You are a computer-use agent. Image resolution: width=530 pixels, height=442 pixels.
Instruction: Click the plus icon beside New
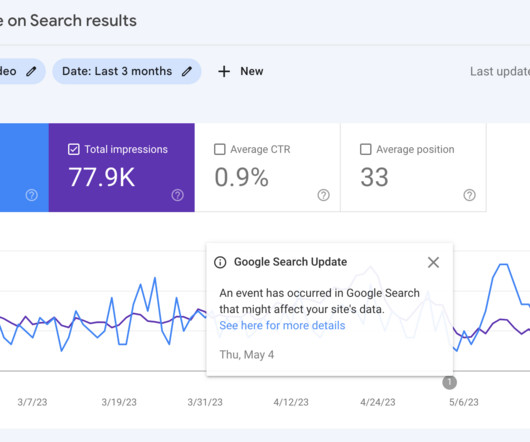[x=224, y=72]
